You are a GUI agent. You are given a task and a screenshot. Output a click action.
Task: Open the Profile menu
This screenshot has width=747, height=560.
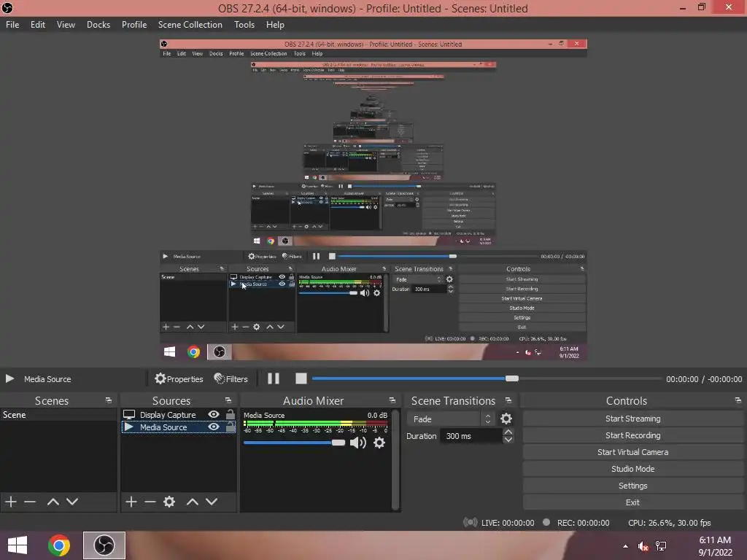[x=134, y=25]
